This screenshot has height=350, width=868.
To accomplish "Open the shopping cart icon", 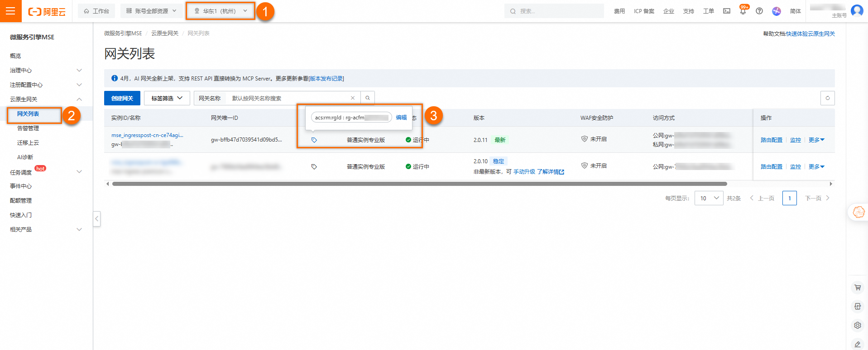I will click(x=858, y=287).
